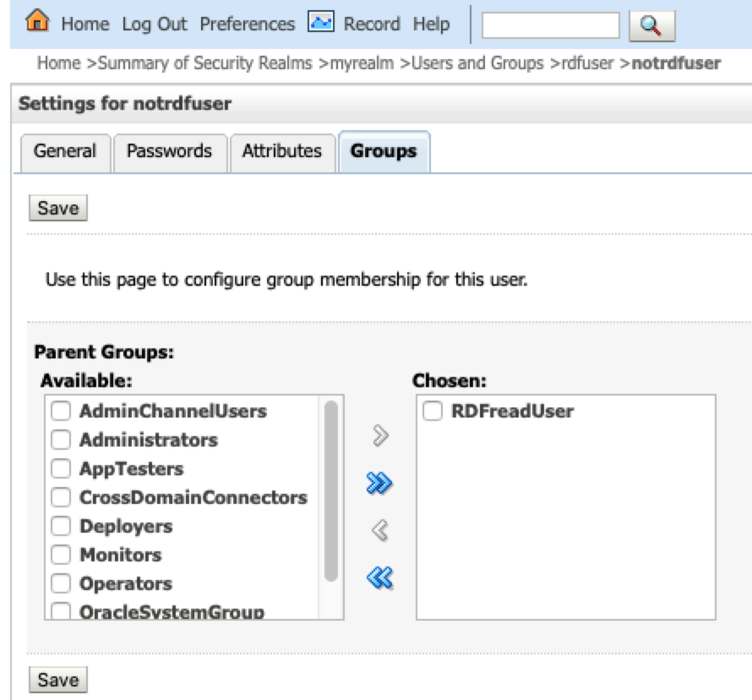Move selected group left with single arrow

click(380, 530)
